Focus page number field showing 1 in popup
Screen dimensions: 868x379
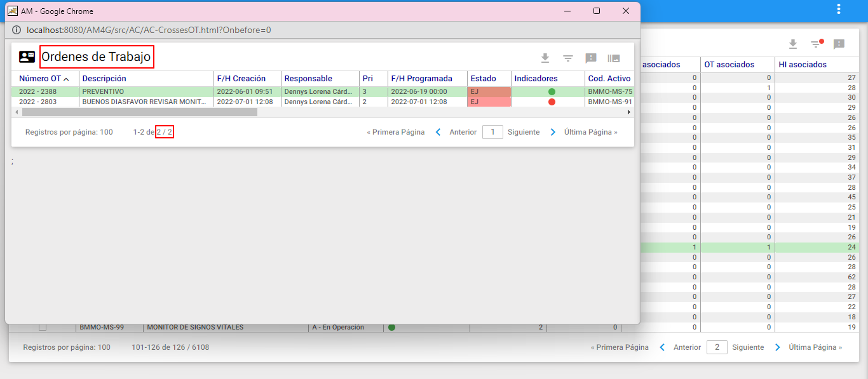[492, 132]
